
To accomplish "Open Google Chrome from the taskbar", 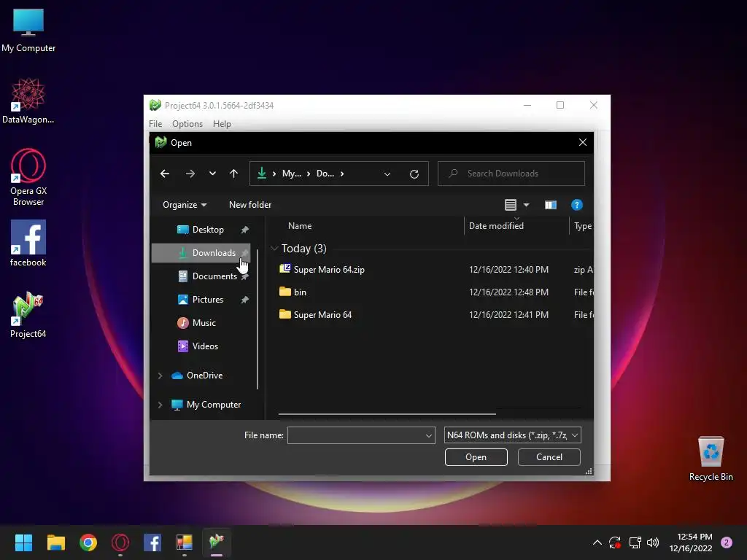I will point(88,542).
